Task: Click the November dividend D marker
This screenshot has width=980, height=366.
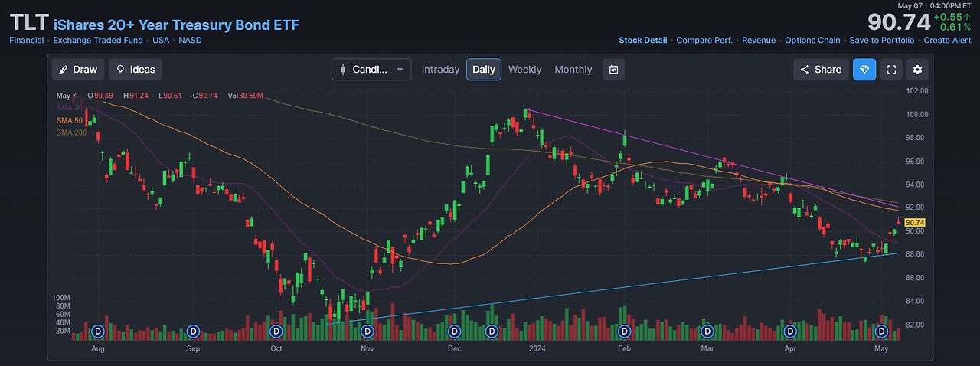Action: [x=367, y=332]
